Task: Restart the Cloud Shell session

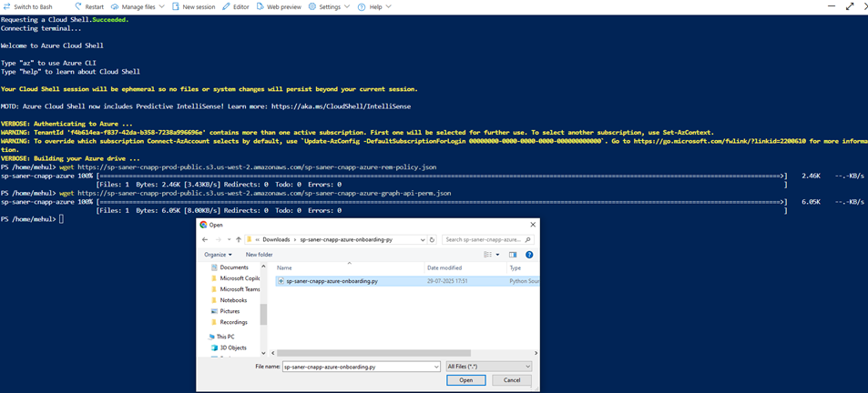Action: pos(88,7)
